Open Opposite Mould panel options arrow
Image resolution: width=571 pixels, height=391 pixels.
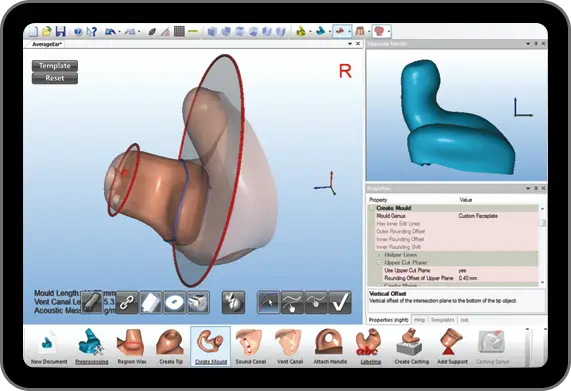528,44
